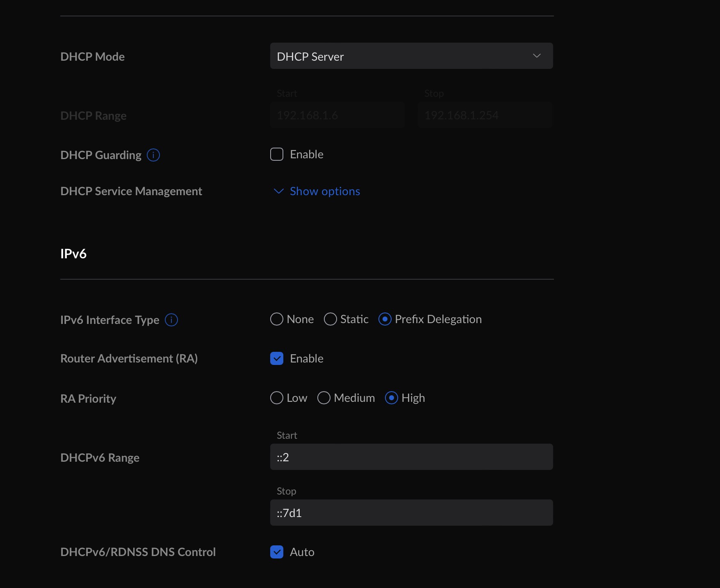The width and height of the screenshot is (720, 588).
Task: Uncheck DHCPv6/RDNSS DNS Control Auto
Action: coord(277,552)
